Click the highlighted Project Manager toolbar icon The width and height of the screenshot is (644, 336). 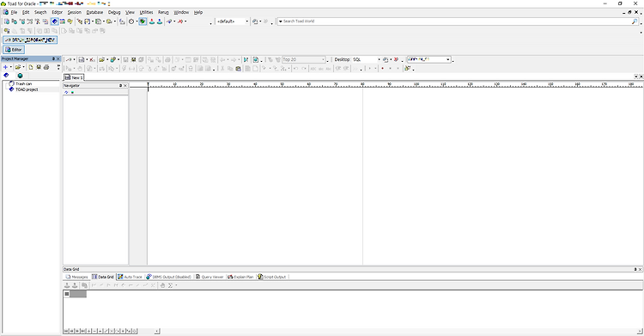(x=55, y=21)
